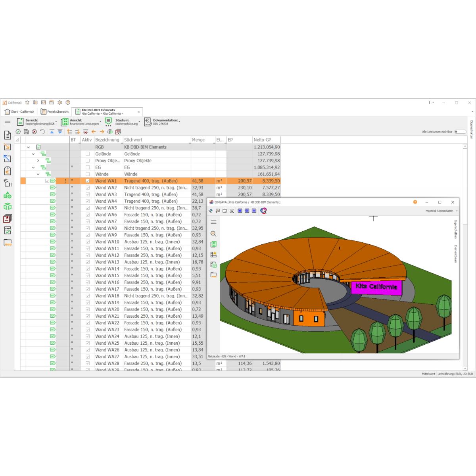The width and height of the screenshot is (476, 476).
Task: Open the vertical Eigenschaften tab in main window
Action: [x=471, y=129]
